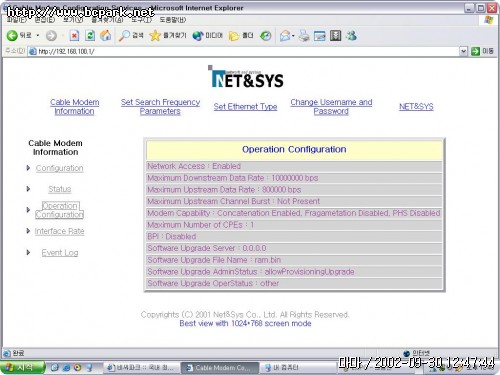Click the arrow bullet beside Interface Rate
The height and width of the screenshot is (375, 500).
(x=28, y=231)
